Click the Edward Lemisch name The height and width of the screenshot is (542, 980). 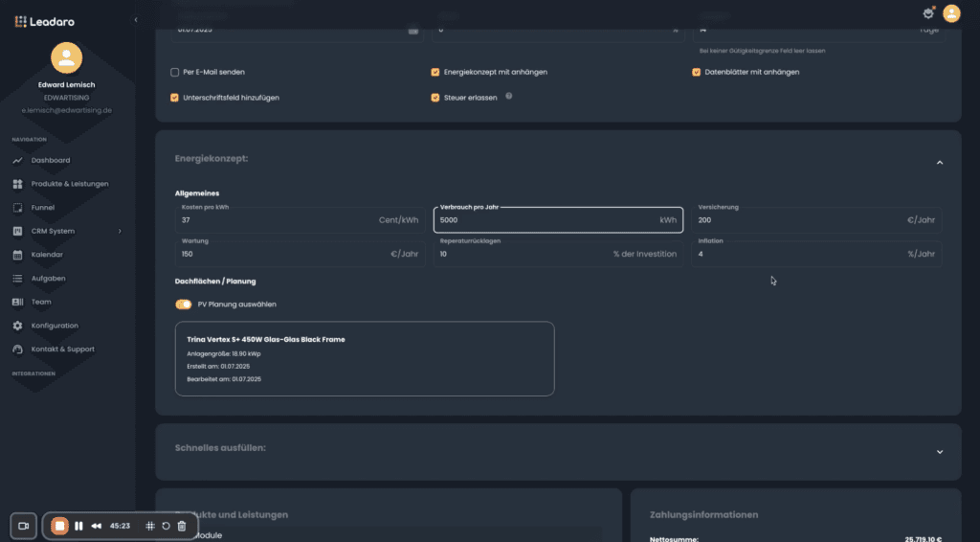(x=66, y=85)
